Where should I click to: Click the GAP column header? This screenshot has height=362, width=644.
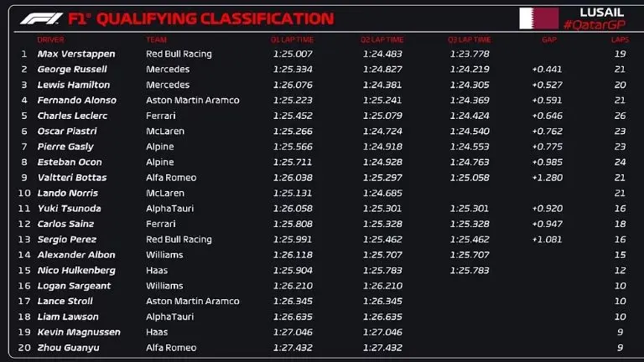[x=549, y=39]
